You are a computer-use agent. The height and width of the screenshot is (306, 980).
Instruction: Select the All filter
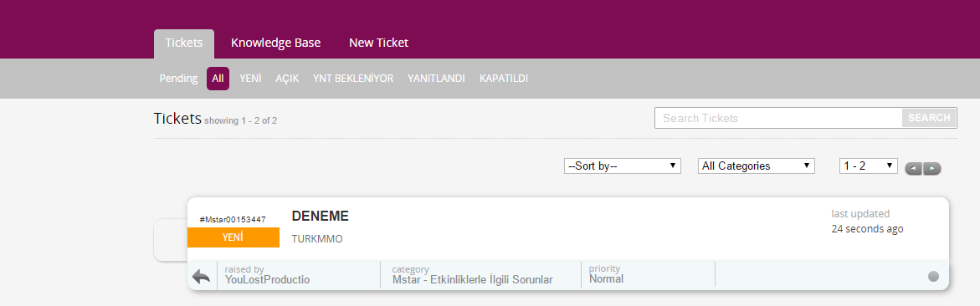click(218, 79)
